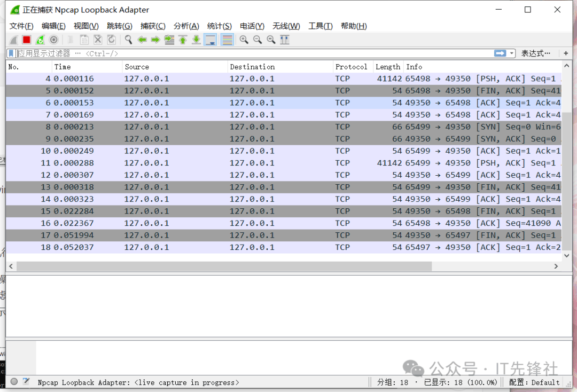Click the zoom in magnifier icon
This screenshot has width=577, height=392.
(244, 40)
